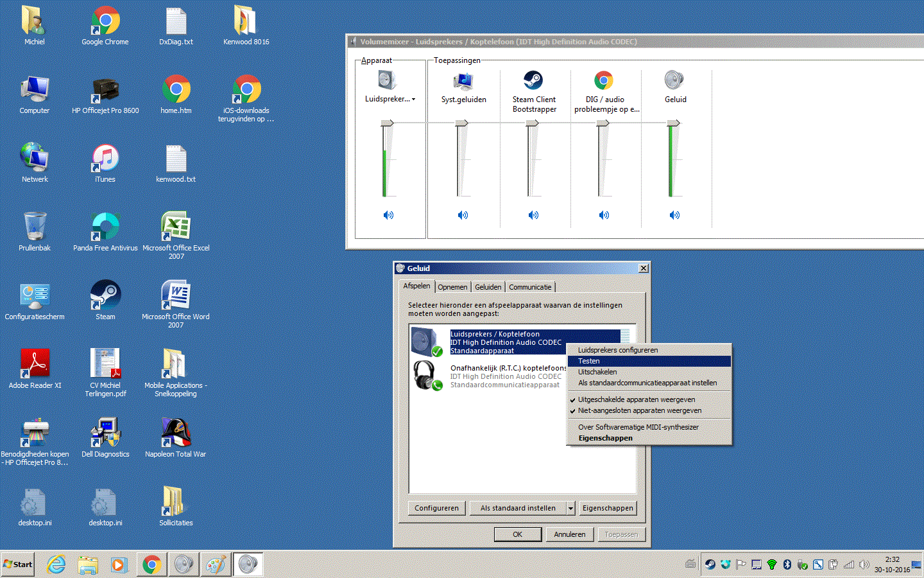Click the Syst.geluiden volume slider handle
The width and height of the screenshot is (924, 578).
[461, 123]
